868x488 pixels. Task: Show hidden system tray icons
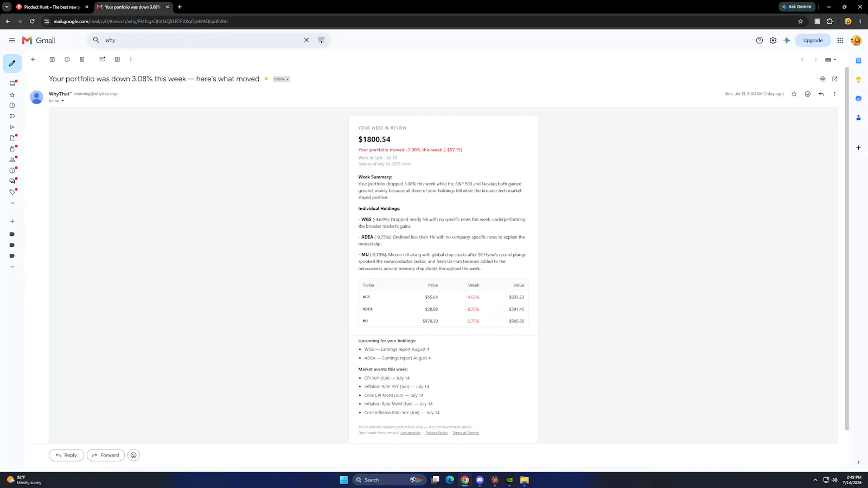[x=815, y=480]
